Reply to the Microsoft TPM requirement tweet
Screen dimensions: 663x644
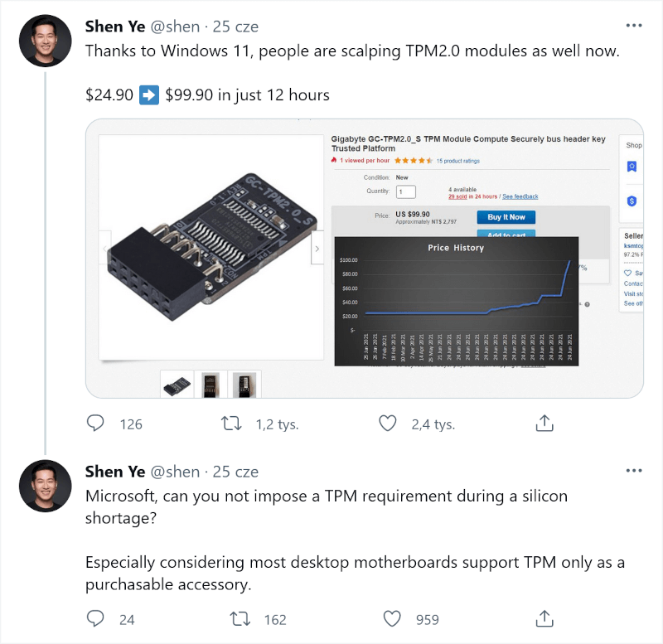[96, 618]
